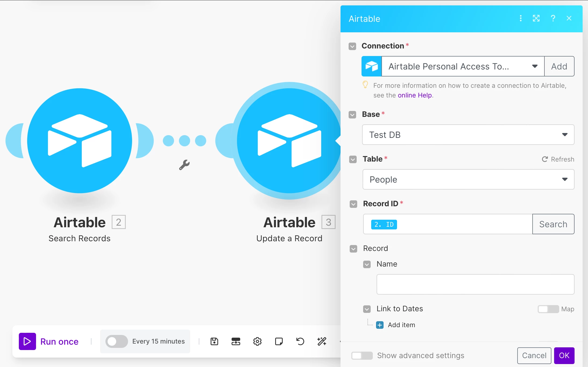Click the plus icon to Add item
Screen dimensions: 588x367
(x=380, y=325)
